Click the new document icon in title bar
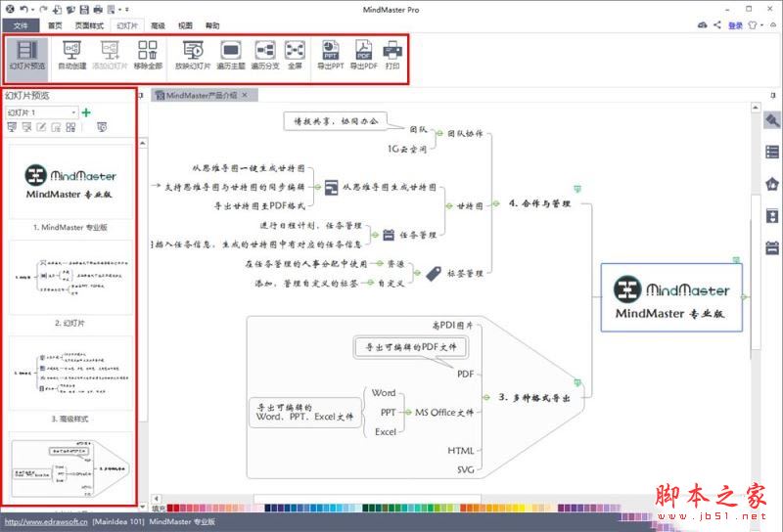783x532 pixels. [58, 9]
